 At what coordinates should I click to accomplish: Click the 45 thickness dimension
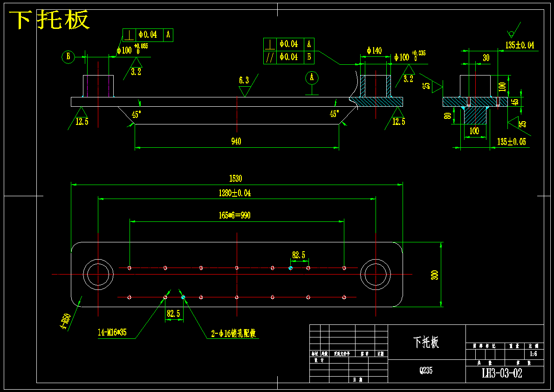coord(515,102)
